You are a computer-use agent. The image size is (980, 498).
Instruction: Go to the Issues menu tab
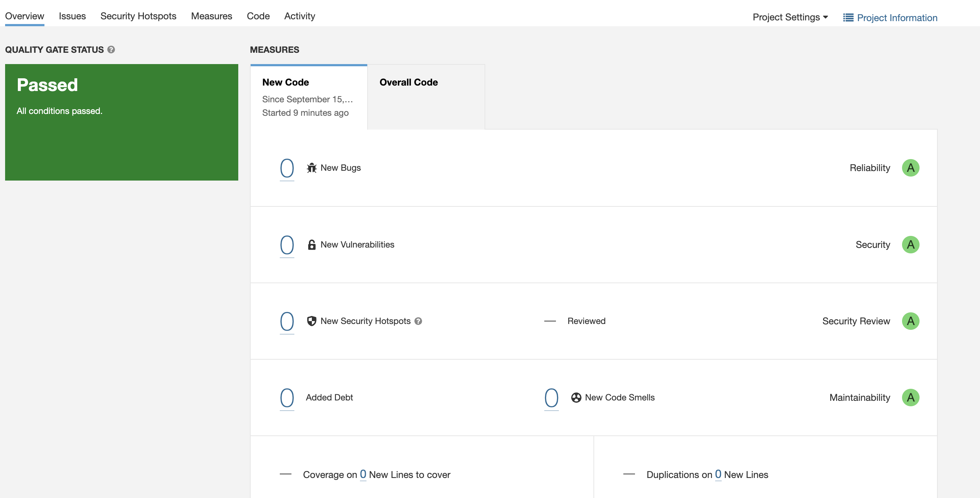(72, 16)
